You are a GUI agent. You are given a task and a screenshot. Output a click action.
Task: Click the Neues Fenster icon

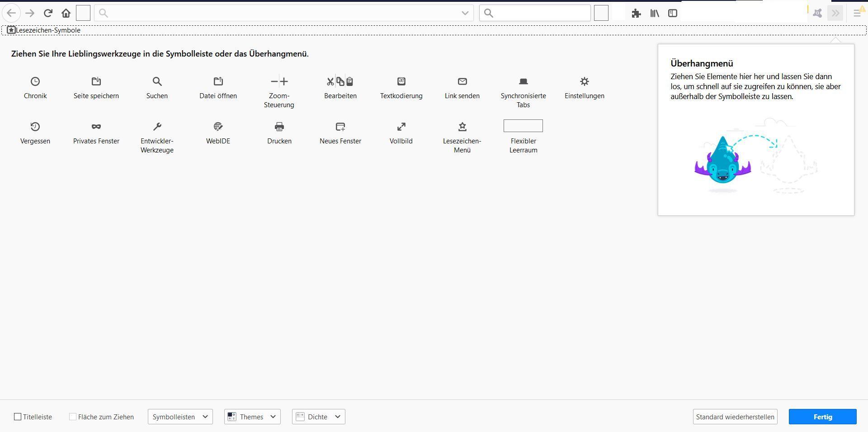(x=340, y=127)
